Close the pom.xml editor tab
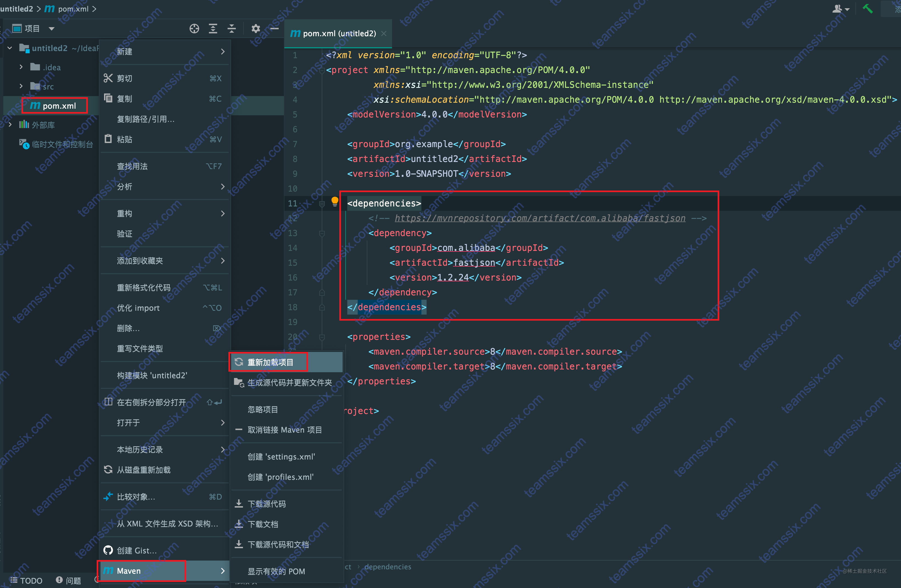This screenshot has width=901, height=588. coord(384,34)
